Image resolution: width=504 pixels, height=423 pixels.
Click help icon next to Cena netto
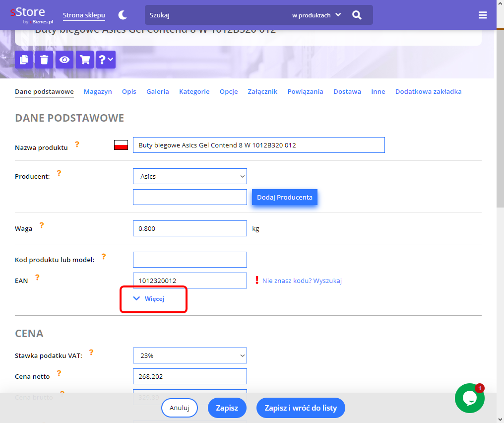(59, 373)
